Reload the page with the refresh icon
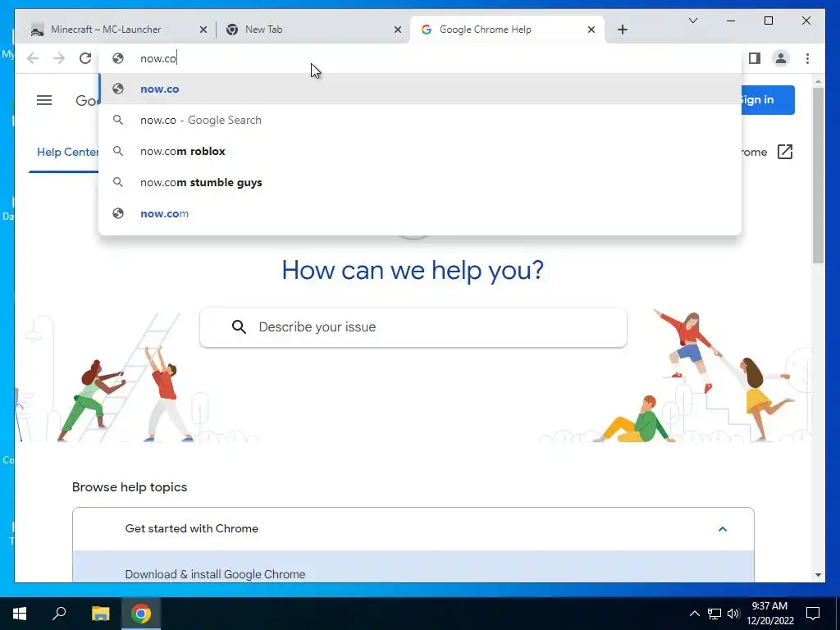This screenshot has width=840, height=630. click(x=85, y=58)
